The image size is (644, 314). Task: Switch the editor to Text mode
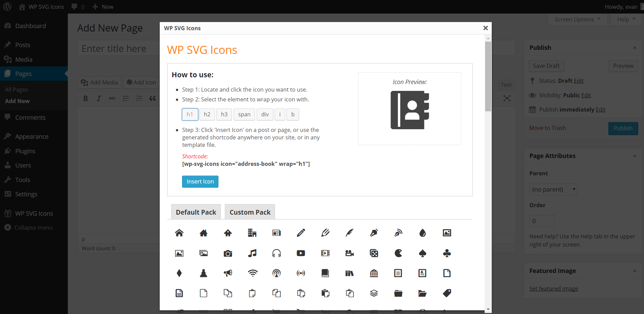point(506,84)
